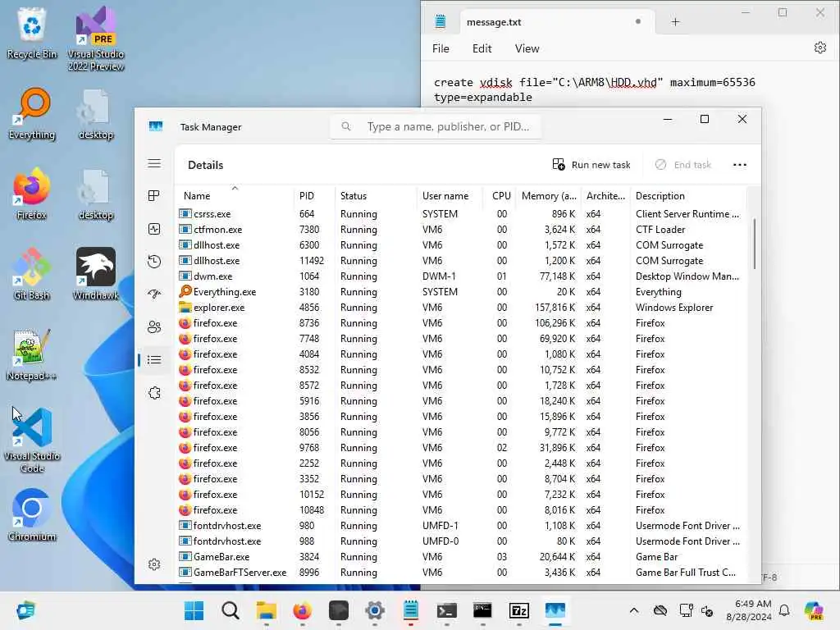Open File Explorer from taskbar
This screenshot has width=840, height=630.
coord(267,610)
